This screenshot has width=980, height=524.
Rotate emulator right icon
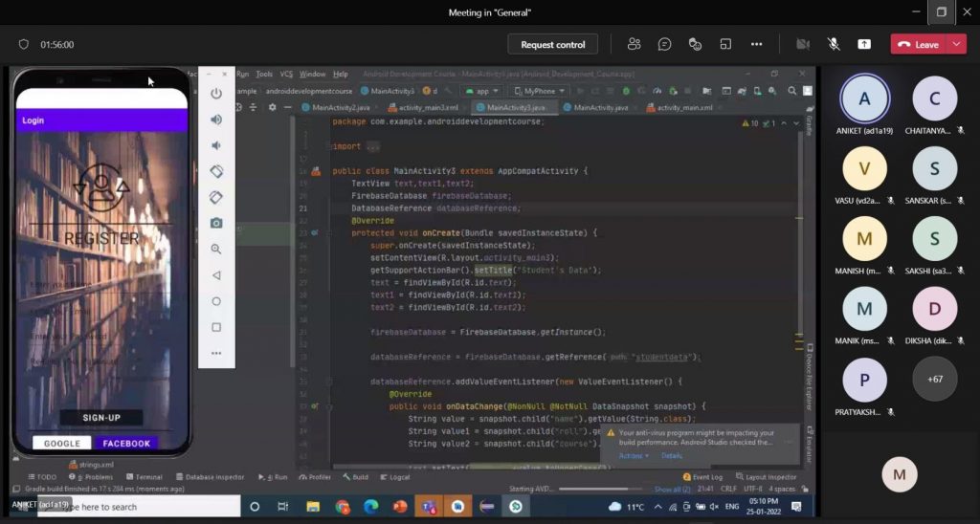[x=216, y=197]
